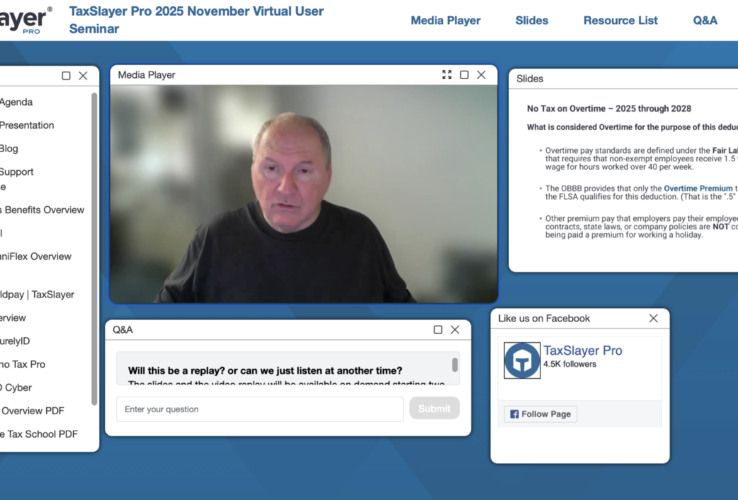The image size is (738, 500).
Task: Open Media Player from top navigation
Action: (445, 20)
